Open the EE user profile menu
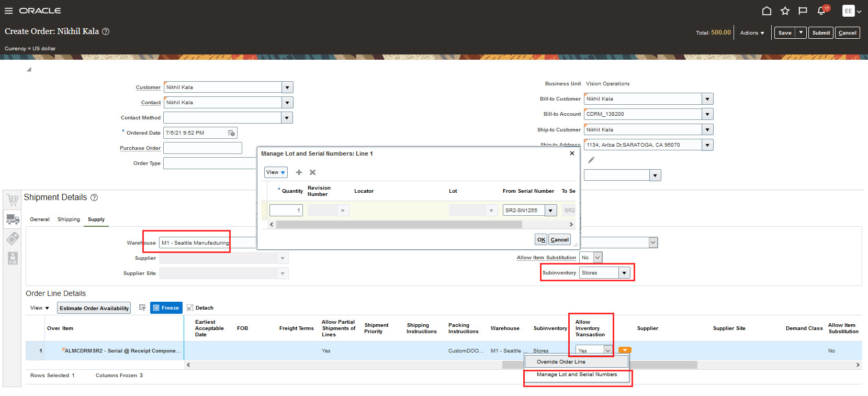The image size is (868, 396). pyautogui.click(x=852, y=11)
